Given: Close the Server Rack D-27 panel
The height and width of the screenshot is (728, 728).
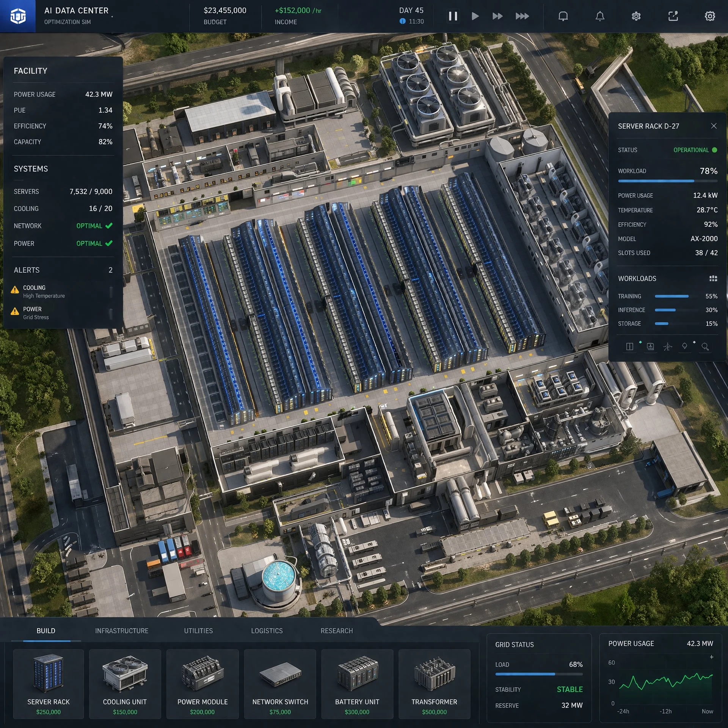Looking at the screenshot, I should 714,126.
